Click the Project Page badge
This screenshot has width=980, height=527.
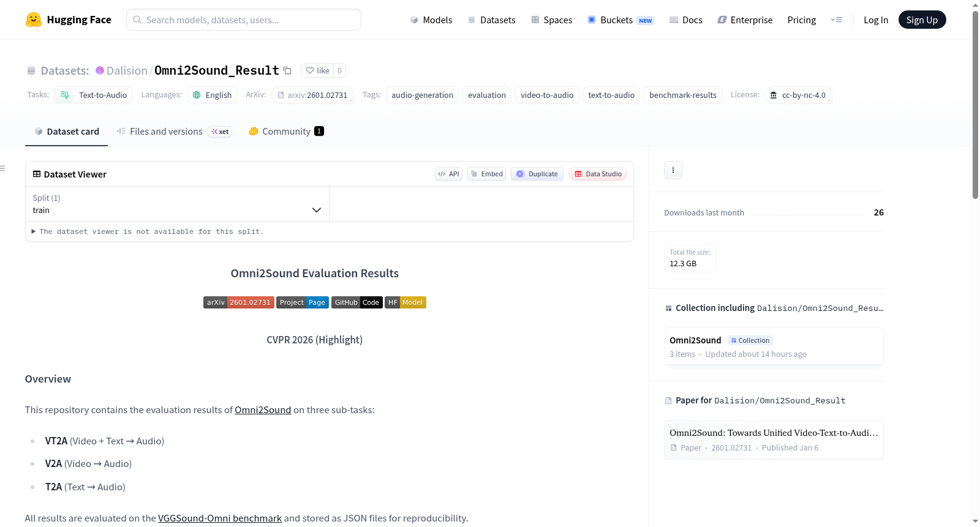pyautogui.click(x=303, y=302)
